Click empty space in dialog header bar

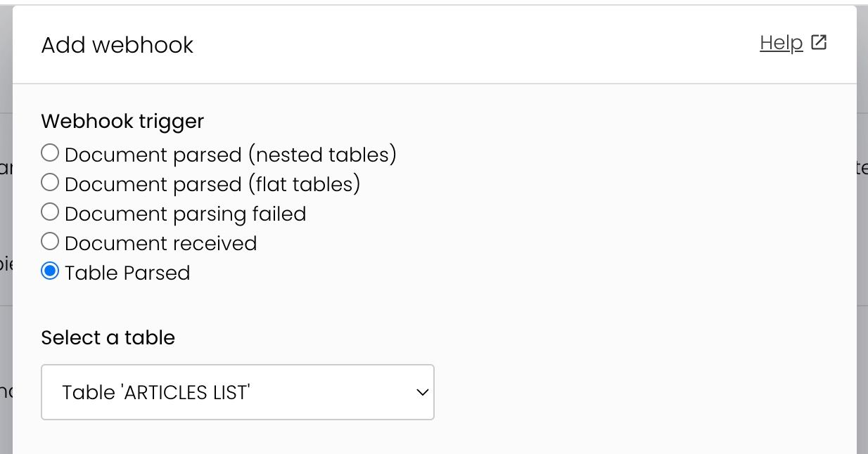(x=457, y=45)
